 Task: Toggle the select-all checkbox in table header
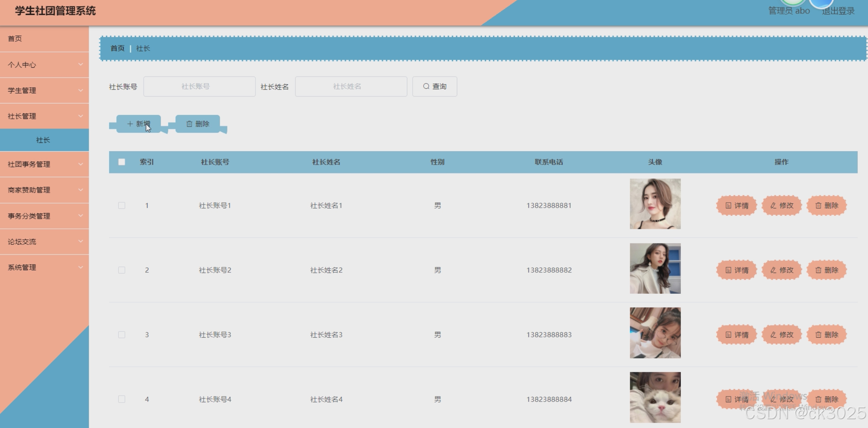pyautogui.click(x=122, y=162)
